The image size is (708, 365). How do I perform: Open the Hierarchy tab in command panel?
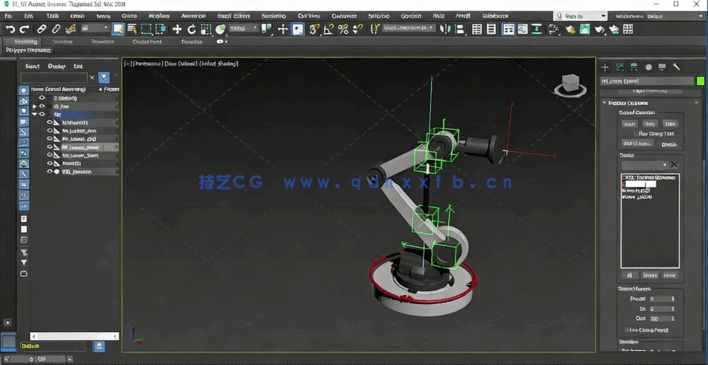pyautogui.click(x=634, y=67)
